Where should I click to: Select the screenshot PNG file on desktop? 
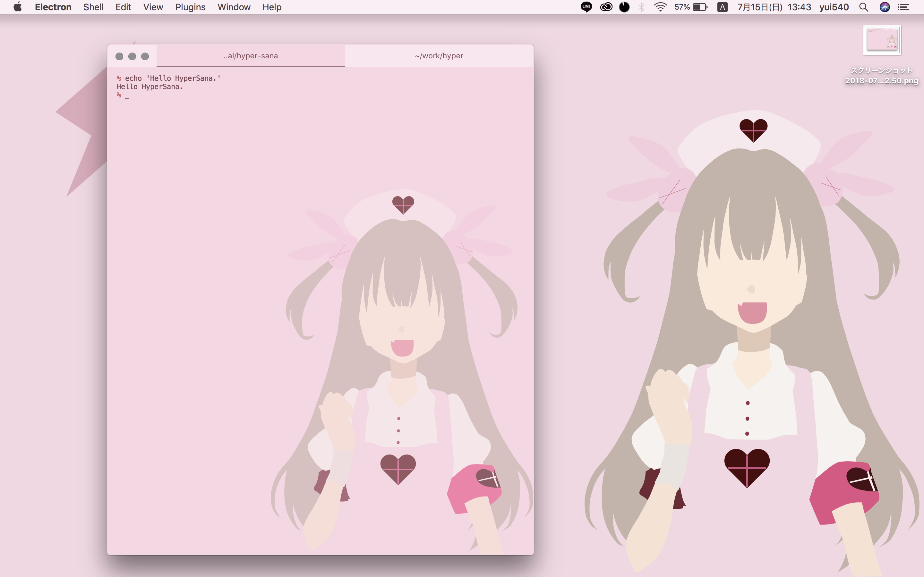tap(882, 40)
